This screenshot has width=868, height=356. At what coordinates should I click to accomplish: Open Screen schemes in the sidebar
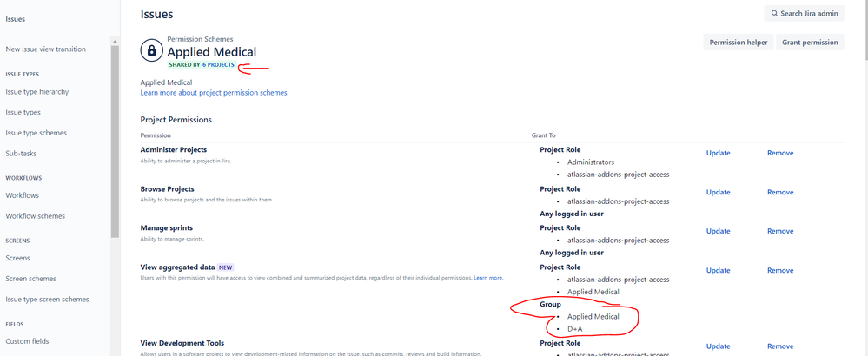(30, 279)
